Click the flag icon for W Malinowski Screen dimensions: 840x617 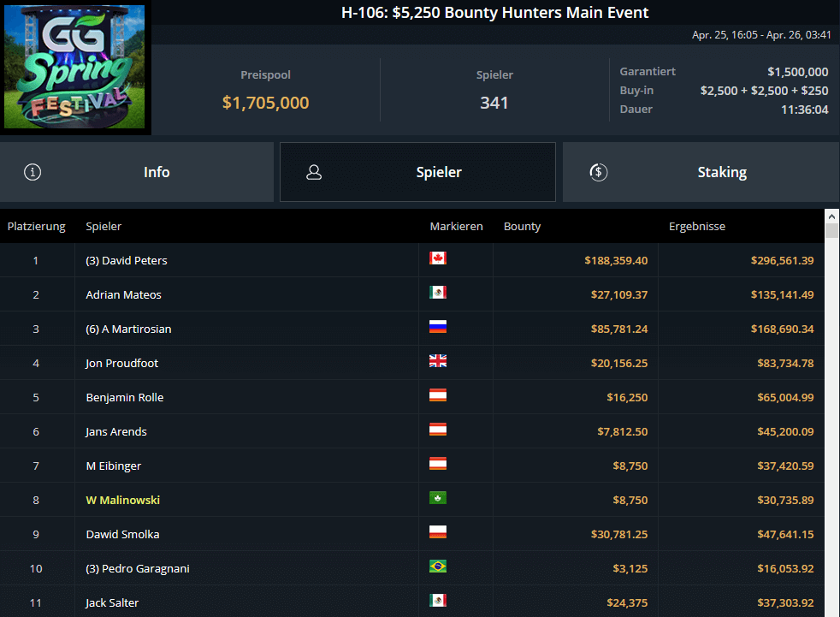point(438,498)
